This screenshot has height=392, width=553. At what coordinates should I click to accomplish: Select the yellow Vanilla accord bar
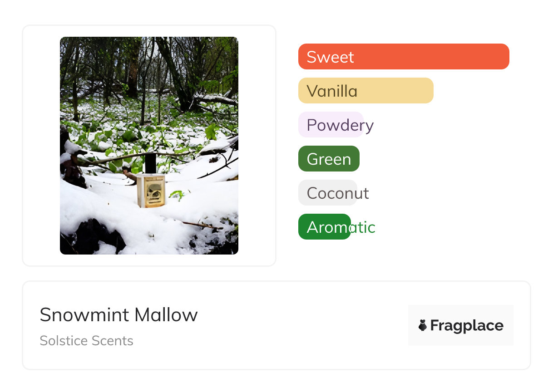coord(365,91)
